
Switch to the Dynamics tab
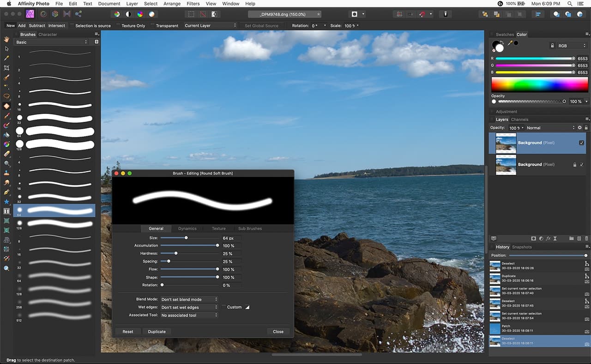[187, 228]
